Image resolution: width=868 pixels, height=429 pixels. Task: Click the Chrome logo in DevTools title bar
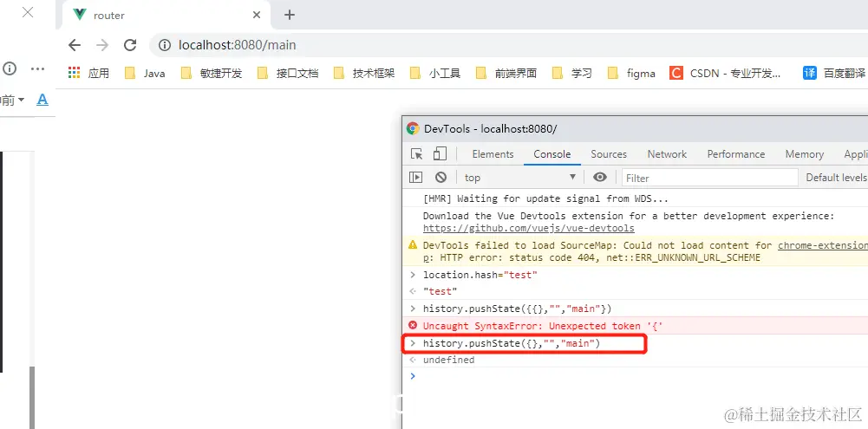click(413, 129)
